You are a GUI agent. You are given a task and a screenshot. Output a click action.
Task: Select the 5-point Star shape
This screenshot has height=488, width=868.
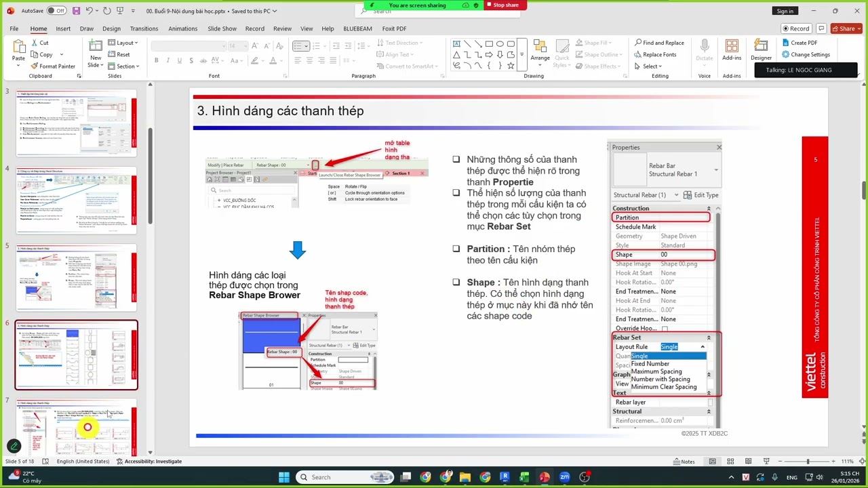tap(511, 66)
